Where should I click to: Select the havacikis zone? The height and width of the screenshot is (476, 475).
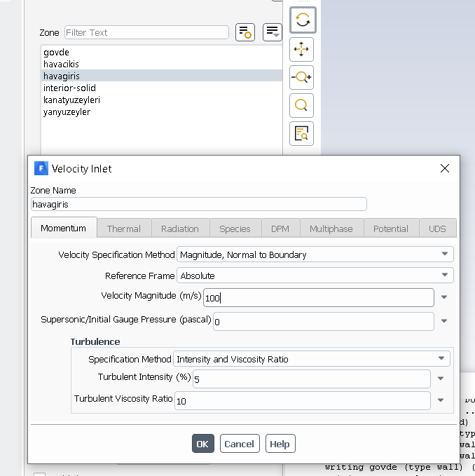[162, 64]
